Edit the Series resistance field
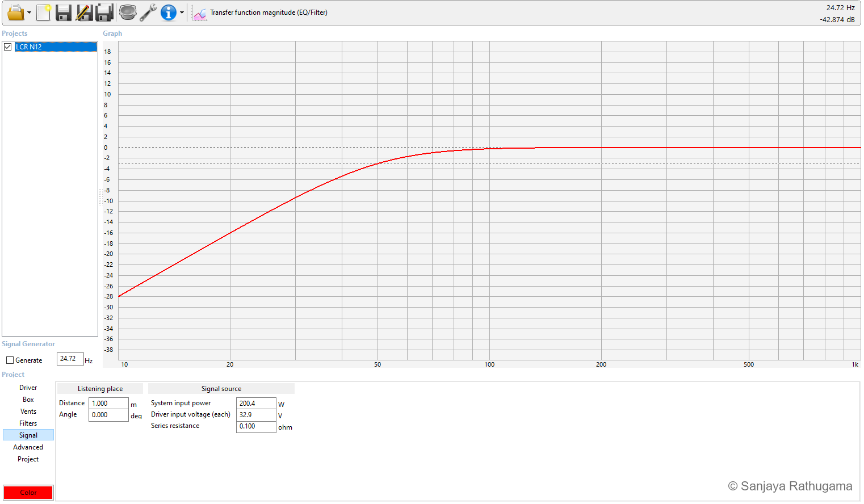The image size is (864, 504). pos(256,426)
